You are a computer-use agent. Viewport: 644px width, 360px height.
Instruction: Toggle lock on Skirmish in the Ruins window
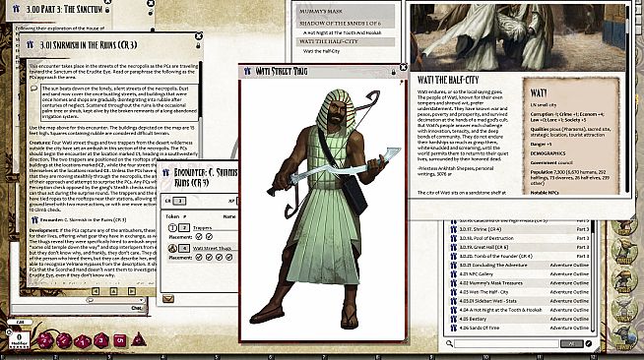click(198, 45)
